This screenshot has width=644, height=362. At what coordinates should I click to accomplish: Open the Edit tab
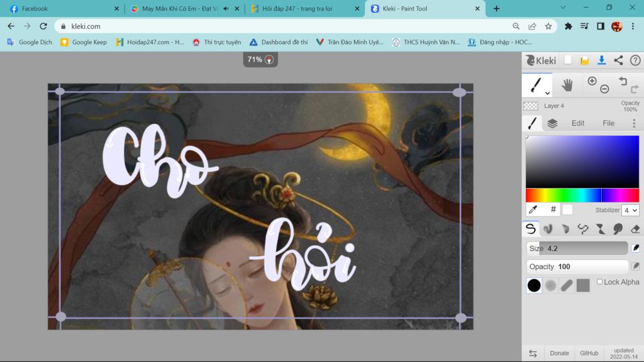(x=578, y=123)
